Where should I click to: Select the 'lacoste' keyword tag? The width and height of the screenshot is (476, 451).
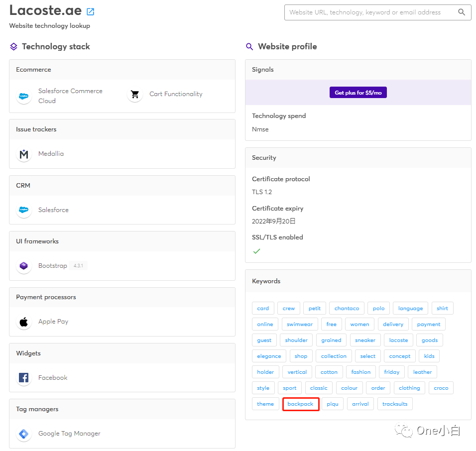point(399,340)
